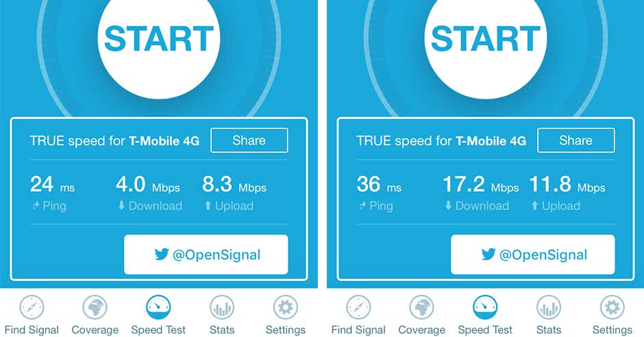Select Speed Test gauge icon, right screen
This screenshot has height=337, width=644.
point(485,308)
